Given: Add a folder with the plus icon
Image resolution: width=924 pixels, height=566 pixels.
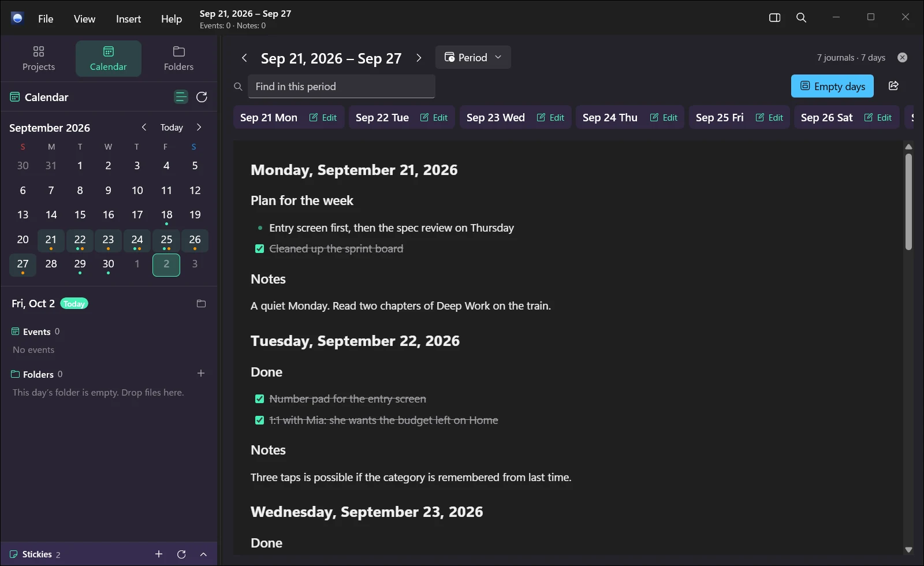Looking at the screenshot, I should 201,374.
